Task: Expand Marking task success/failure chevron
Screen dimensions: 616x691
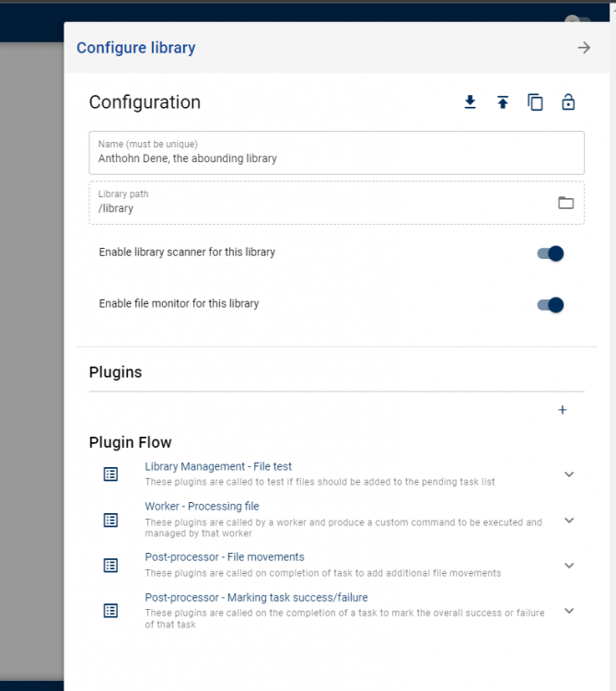Action: coord(569,611)
